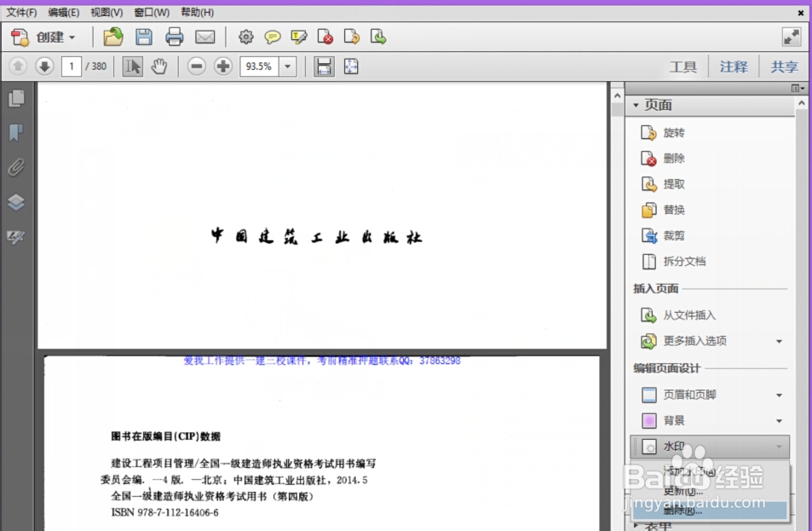This screenshot has width=812, height=531.
Task: Open preferences with the gear icon
Action: [x=246, y=37]
